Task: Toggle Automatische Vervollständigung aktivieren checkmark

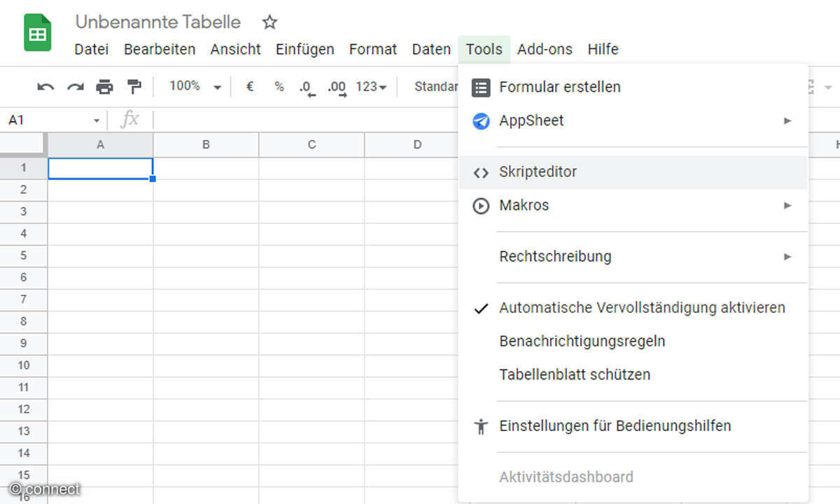Action: [481, 308]
